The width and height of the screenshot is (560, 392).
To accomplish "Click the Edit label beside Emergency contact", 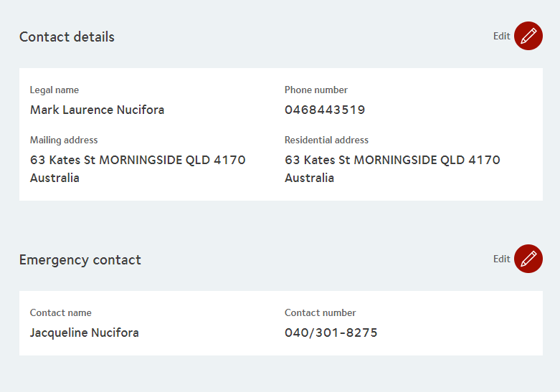I will pyautogui.click(x=501, y=259).
